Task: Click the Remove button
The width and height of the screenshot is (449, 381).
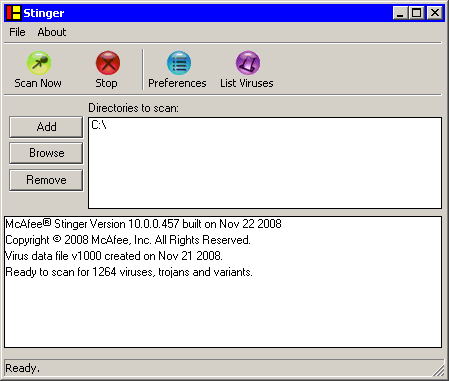Action: [46, 180]
